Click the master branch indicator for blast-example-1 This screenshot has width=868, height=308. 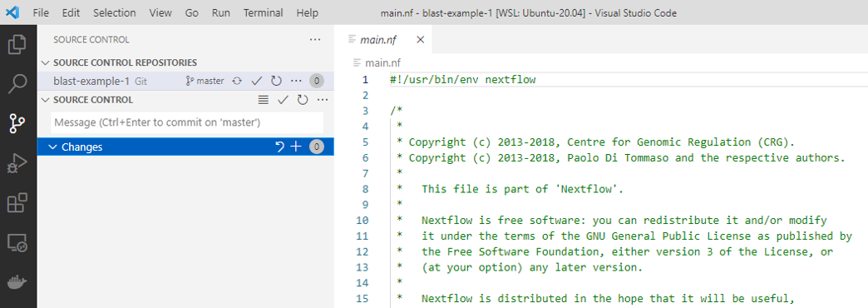coord(205,81)
